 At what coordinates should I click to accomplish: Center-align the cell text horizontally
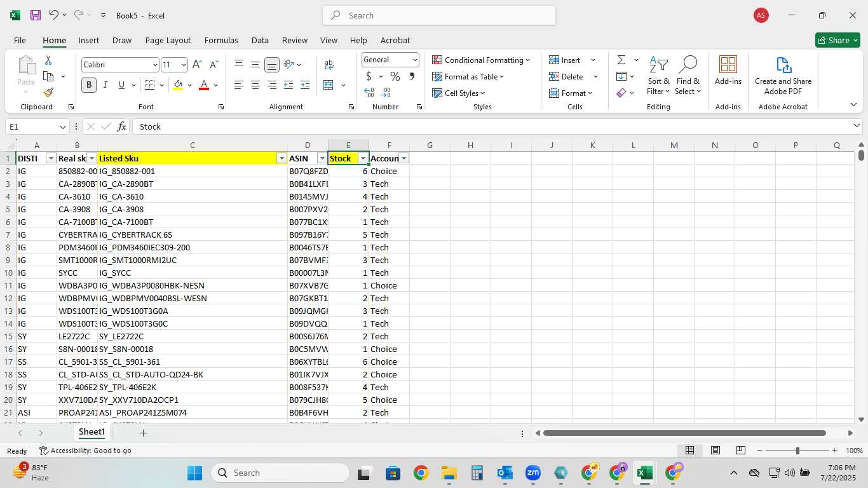[255, 85]
